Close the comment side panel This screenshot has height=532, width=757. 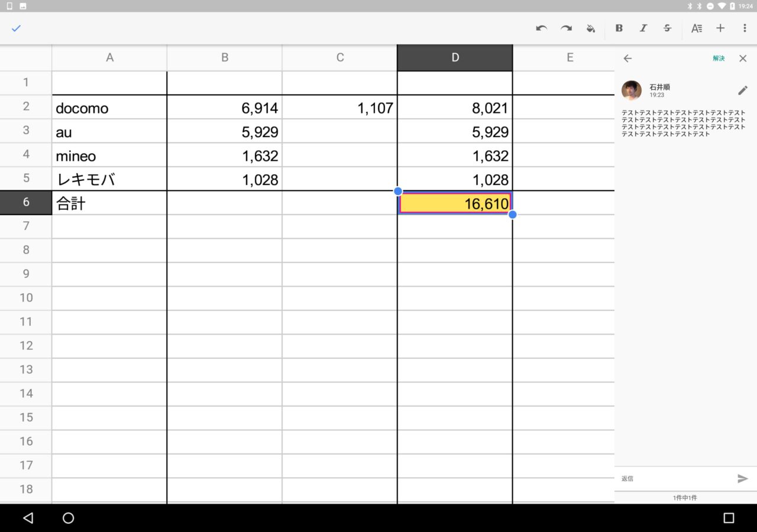pos(743,59)
